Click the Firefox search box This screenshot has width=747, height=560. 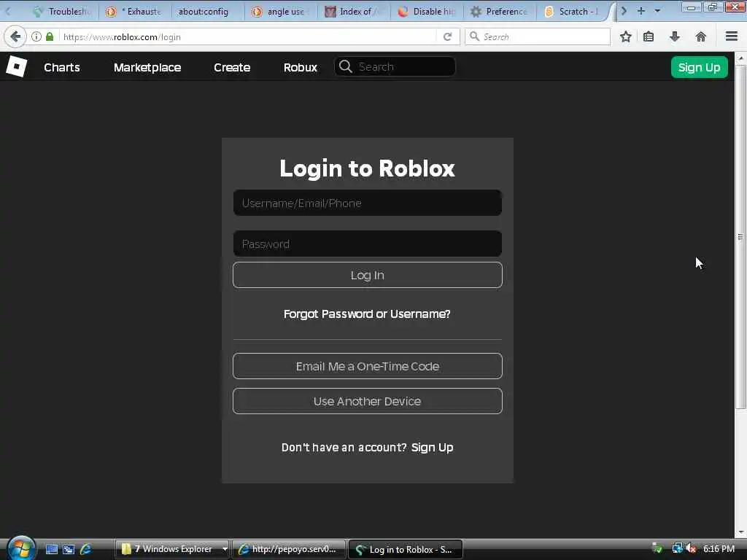(x=538, y=36)
